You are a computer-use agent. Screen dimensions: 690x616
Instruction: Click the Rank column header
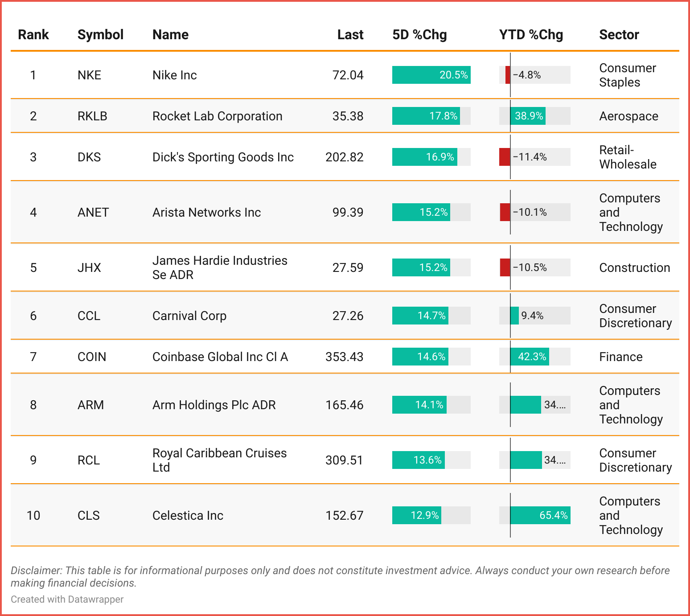click(33, 35)
